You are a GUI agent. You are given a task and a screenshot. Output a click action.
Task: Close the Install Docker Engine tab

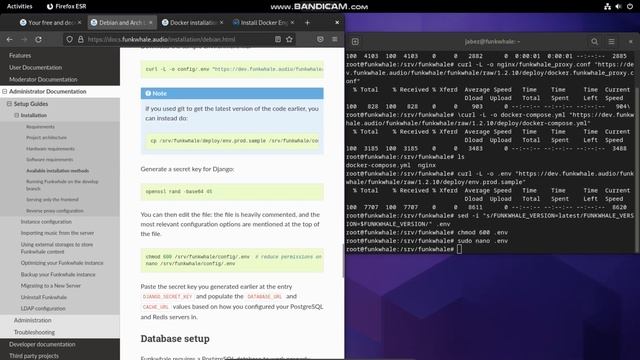coord(293,22)
